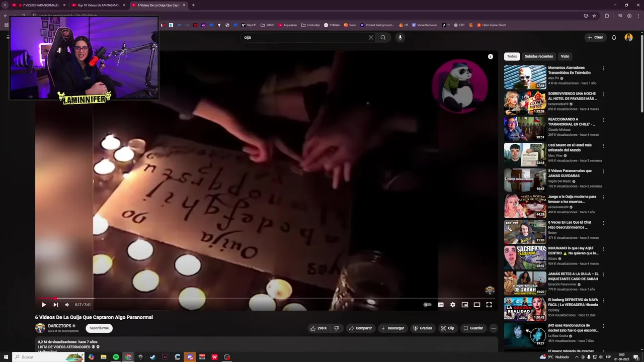Bookmark this page with star icon
Viewport: 644px width, 362px height.
coord(594,16)
